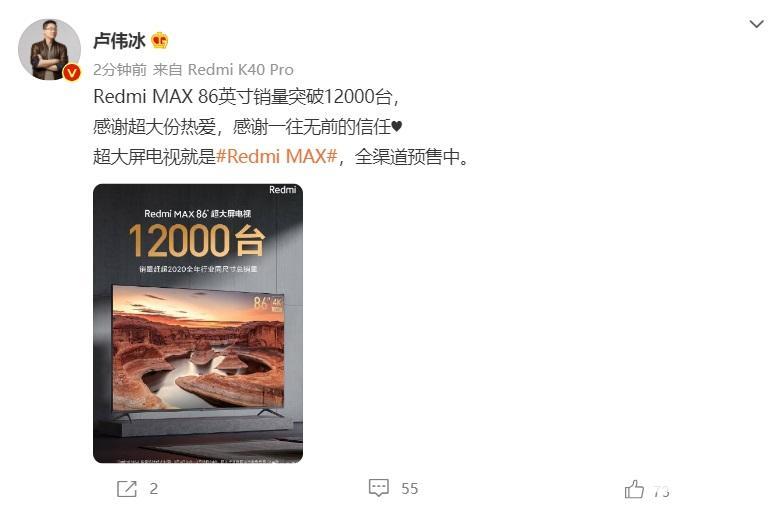Open the post via 2分钟前 timestamp

[x=120, y=70]
